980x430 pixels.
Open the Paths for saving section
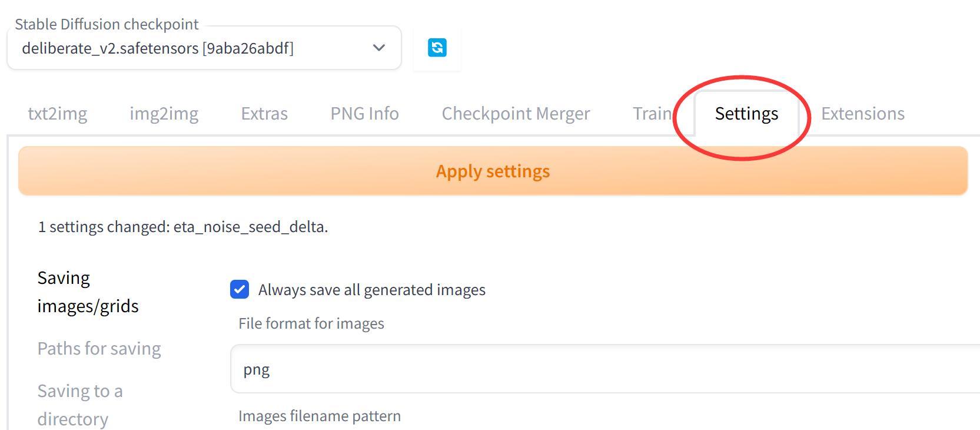99,348
